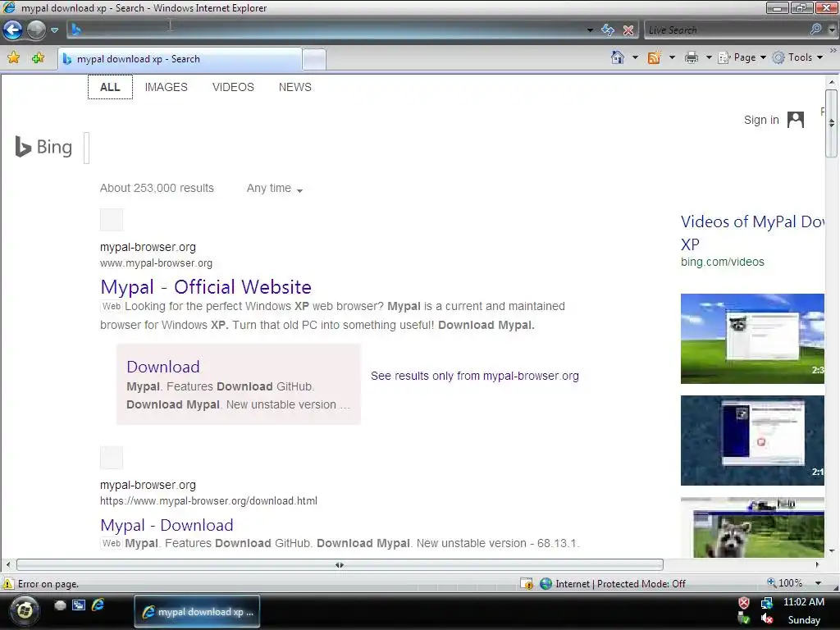
Task: Click the Show Desktop quick launch icon
Action: [x=60, y=605]
